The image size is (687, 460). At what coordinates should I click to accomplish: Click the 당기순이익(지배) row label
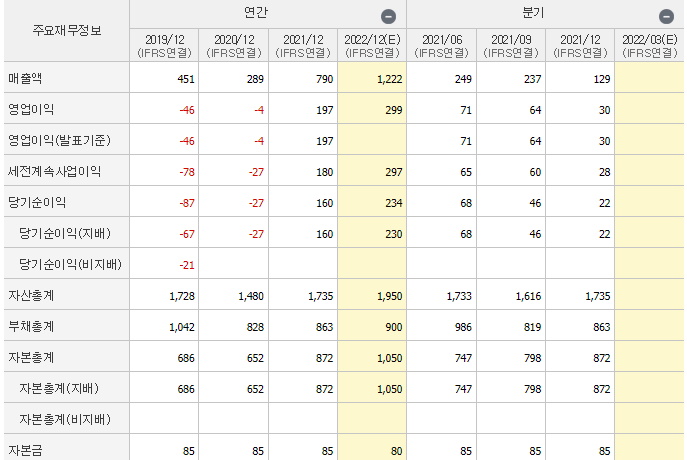pos(65,234)
